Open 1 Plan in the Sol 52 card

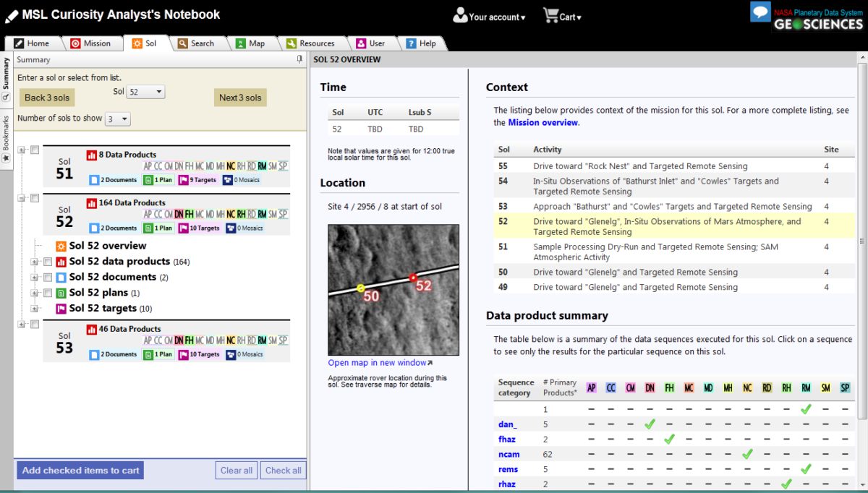point(158,228)
